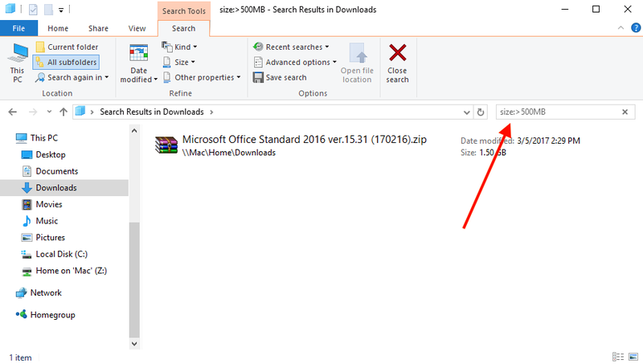Open the Size filter dropdown
This screenshot has width=643, height=364.
pyautogui.click(x=181, y=62)
